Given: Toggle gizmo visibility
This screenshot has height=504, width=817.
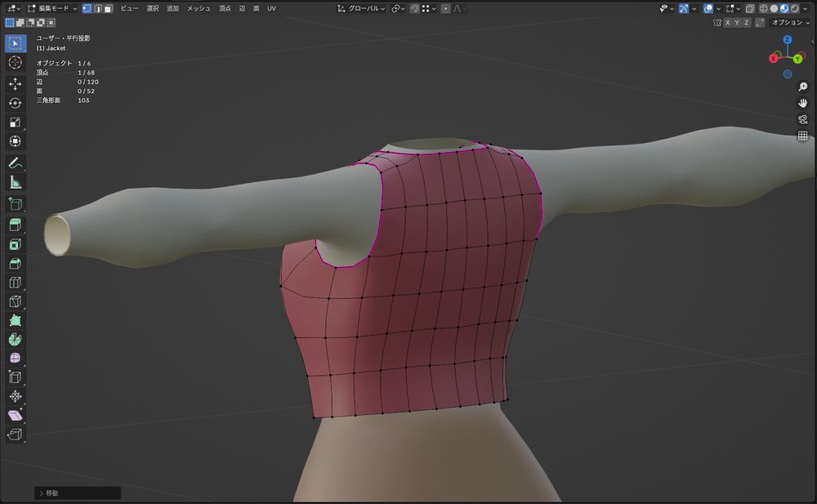Looking at the screenshot, I should click(x=684, y=8).
